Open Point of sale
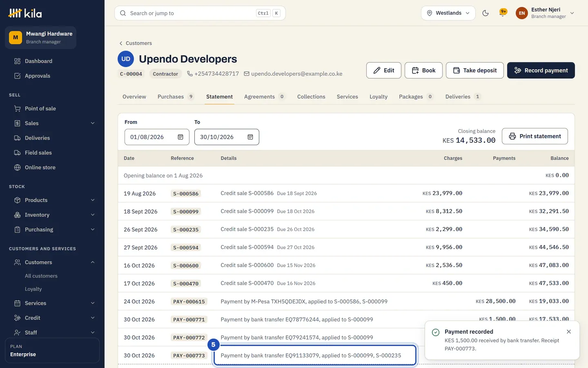 point(52,108)
